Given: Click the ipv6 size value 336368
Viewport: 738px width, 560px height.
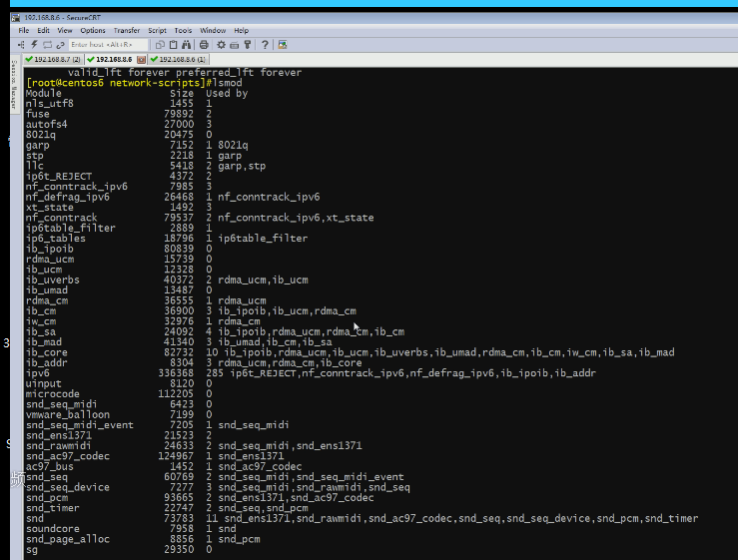Looking at the screenshot, I should click(176, 372).
